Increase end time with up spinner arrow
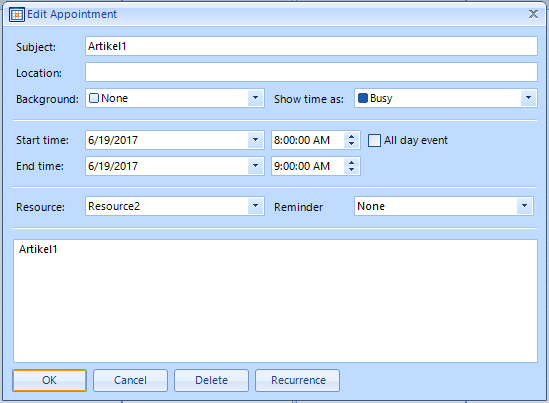The image size is (549, 403). point(351,162)
